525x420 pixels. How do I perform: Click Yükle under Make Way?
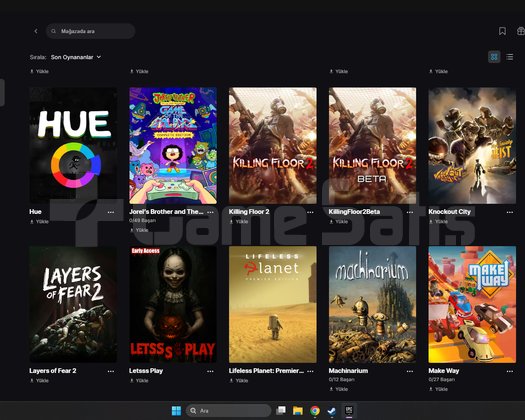438,389
